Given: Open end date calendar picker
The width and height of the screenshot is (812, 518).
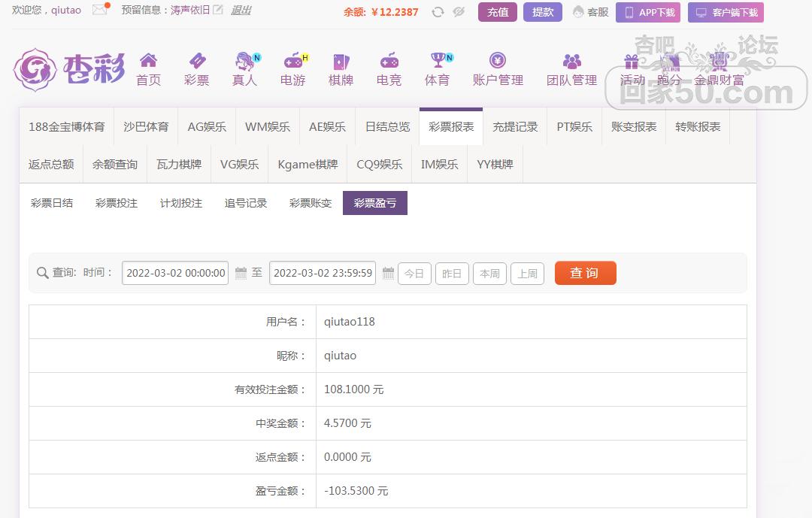Looking at the screenshot, I should [388, 273].
